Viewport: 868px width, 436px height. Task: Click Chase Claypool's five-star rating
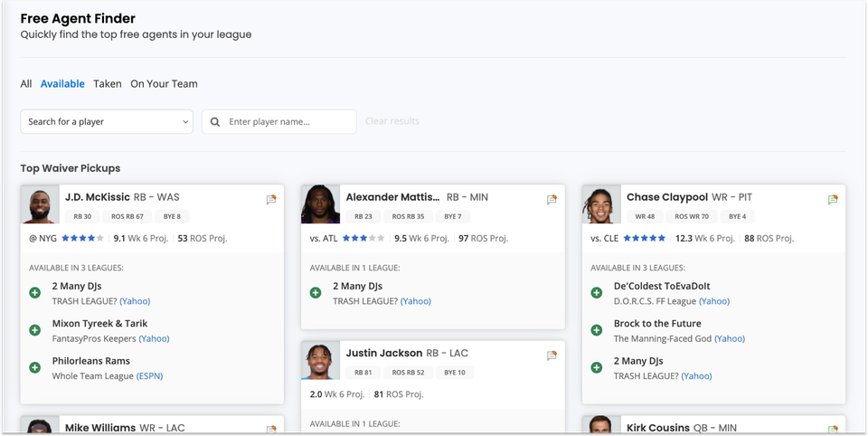[645, 238]
